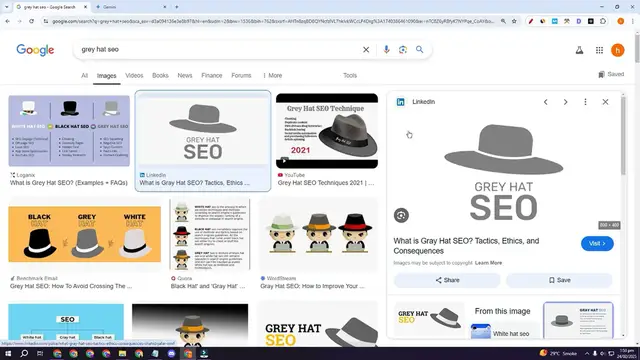Reload the page
Image resolution: width=640 pixels, height=360 pixels.
click(31, 21)
